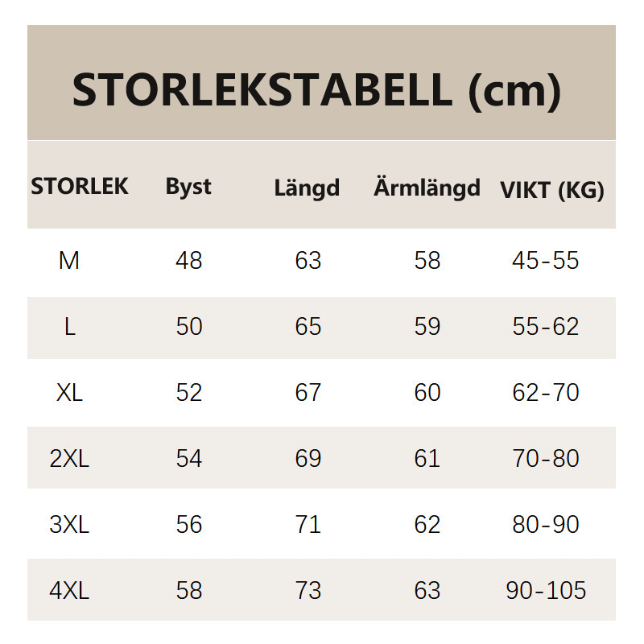Image resolution: width=644 pixels, height=644 pixels.
Task: Click the L size row label
Action: point(69,327)
